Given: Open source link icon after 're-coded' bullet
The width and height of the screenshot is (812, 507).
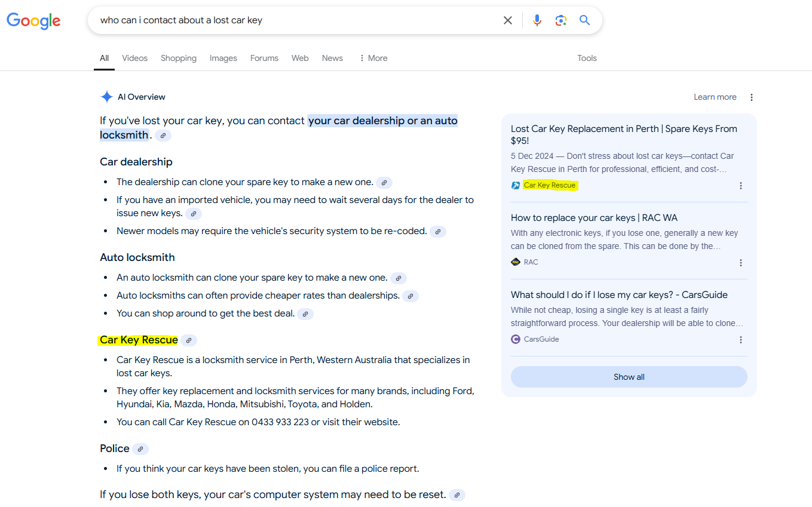Looking at the screenshot, I should click(438, 232).
